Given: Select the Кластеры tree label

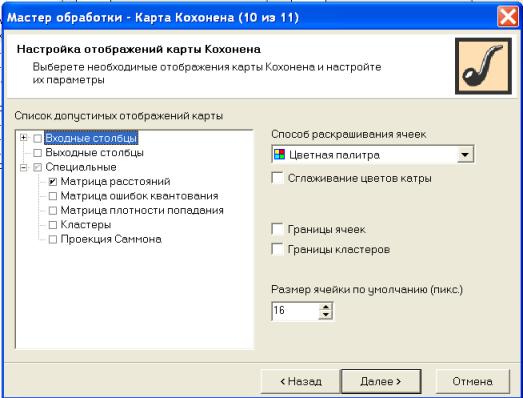Looking at the screenshot, I should tap(86, 225).
